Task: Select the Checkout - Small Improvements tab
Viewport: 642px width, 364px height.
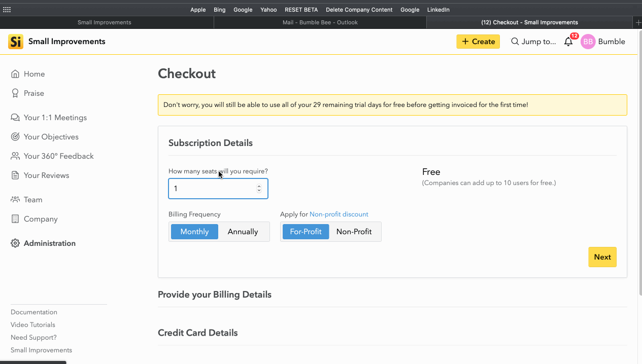Action: point(529,22)
